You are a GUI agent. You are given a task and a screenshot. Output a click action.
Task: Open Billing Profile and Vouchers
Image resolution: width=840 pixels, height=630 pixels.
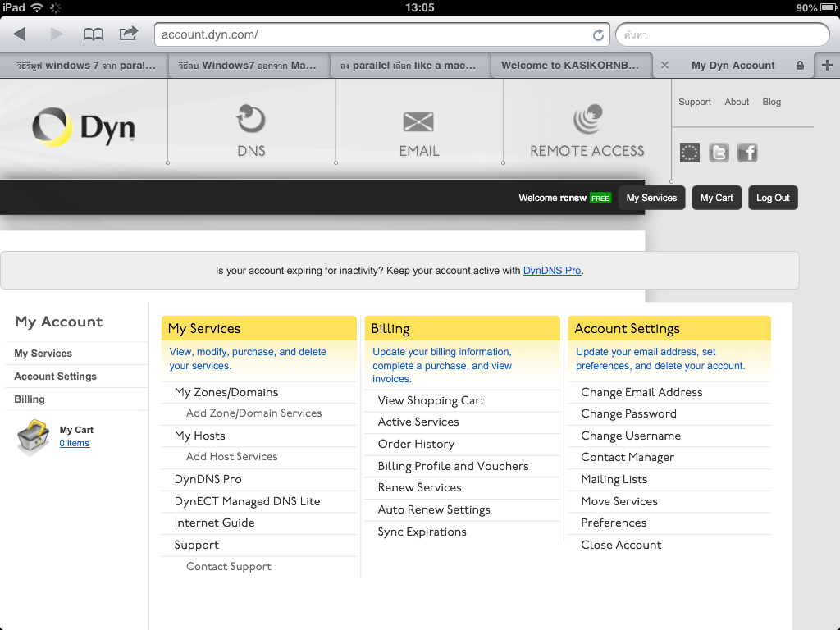coord(453,466)
